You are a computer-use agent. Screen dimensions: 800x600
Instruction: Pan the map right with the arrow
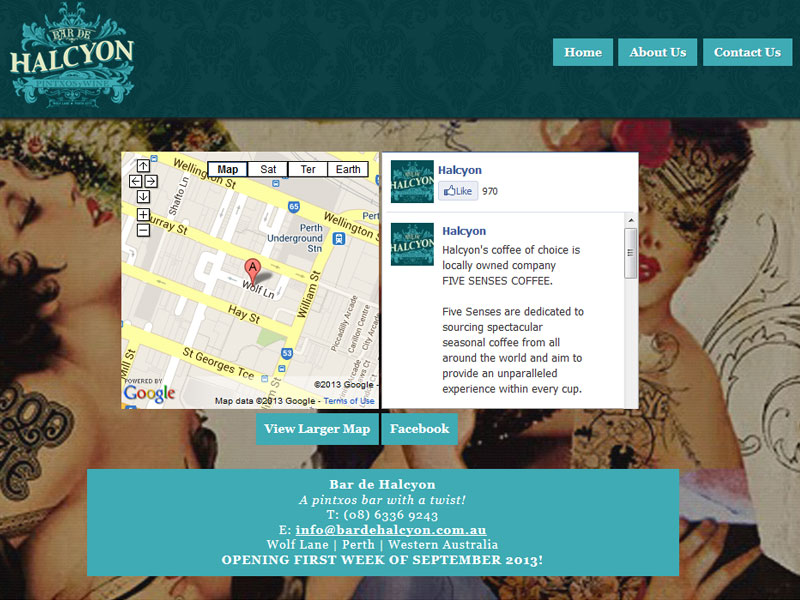pos(150,181)
